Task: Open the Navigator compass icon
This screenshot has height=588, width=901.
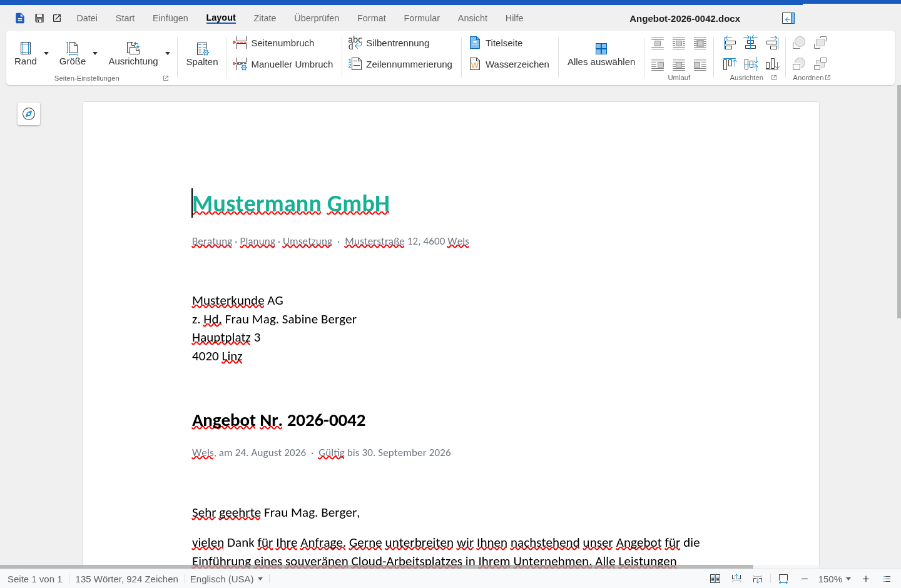Action: (29, 114)
